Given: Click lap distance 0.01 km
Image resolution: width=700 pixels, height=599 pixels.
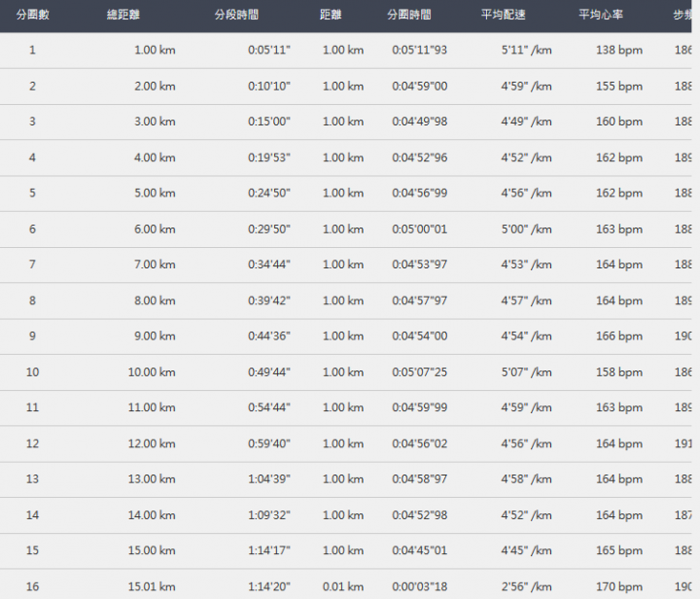Looking at the screenshot, I should point(343,586).
